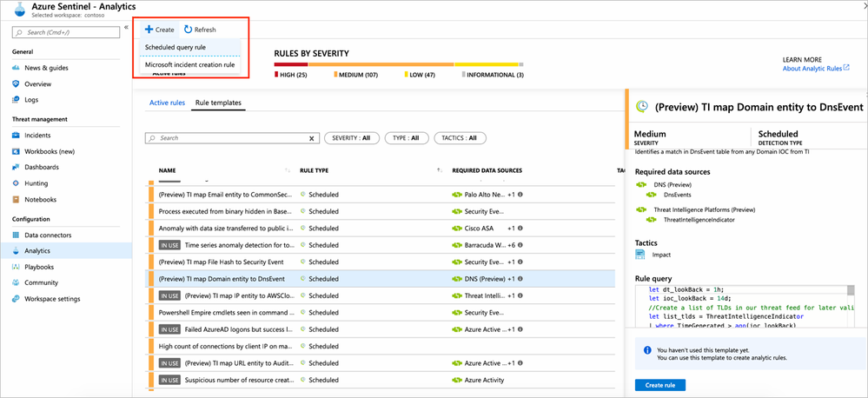The image size is (868, 398).
Task: Select TI map IP entity to AWSClo row
Action: tap(380, 295)
